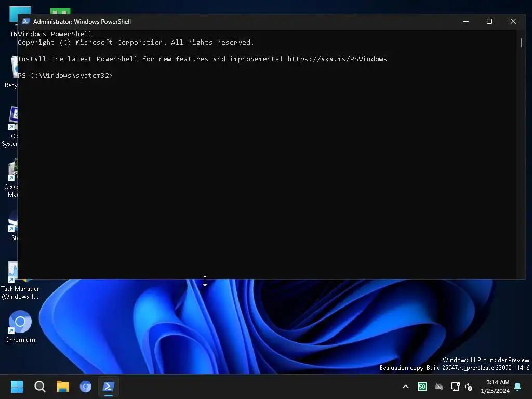Open the PowerShell window system menu icon
This screenshot has height=399, width=532.
(25, 21)
